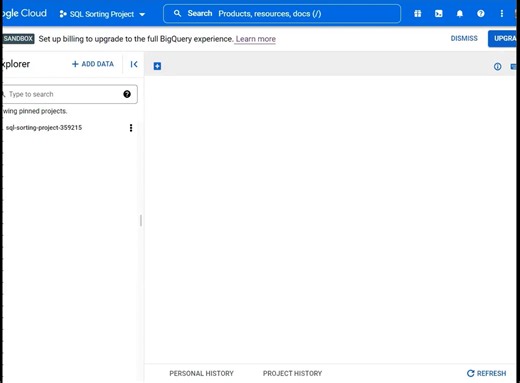Switch to Personal History tab

coord(201,373)
